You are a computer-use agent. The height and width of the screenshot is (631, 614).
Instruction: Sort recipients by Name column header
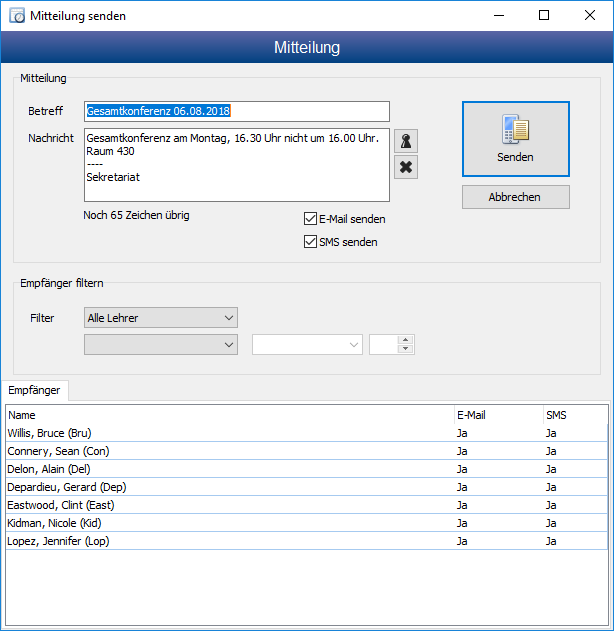click(229, 414)
